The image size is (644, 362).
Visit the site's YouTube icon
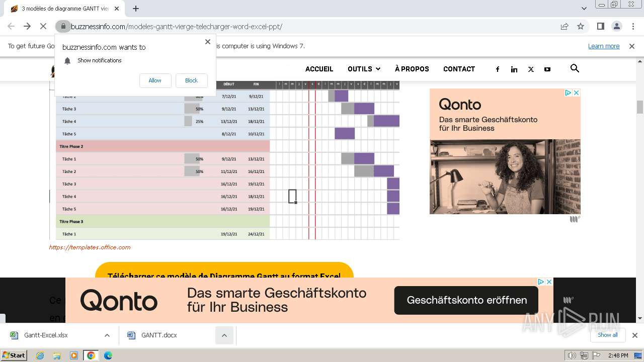pyautogui.click(x=547, y=69)
